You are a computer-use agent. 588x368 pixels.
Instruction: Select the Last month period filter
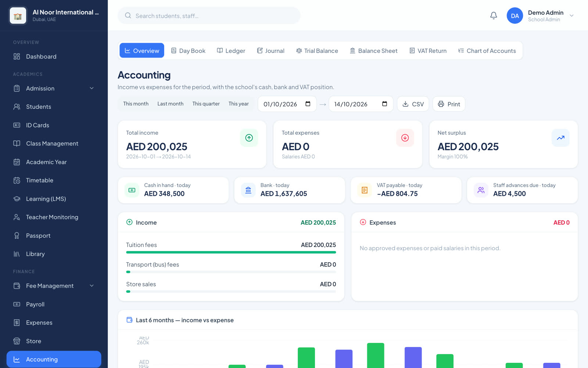click(x=171, y=104)
